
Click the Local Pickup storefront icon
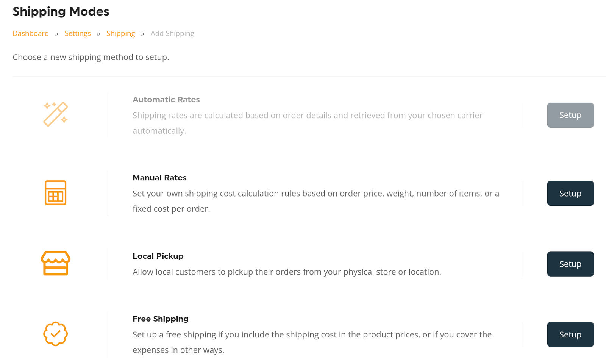pyautogui.click(x=55, y=263)
